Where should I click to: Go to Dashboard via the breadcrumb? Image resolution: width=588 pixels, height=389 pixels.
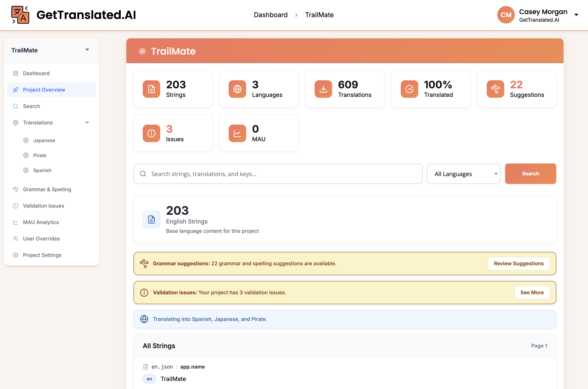[271, 15]
